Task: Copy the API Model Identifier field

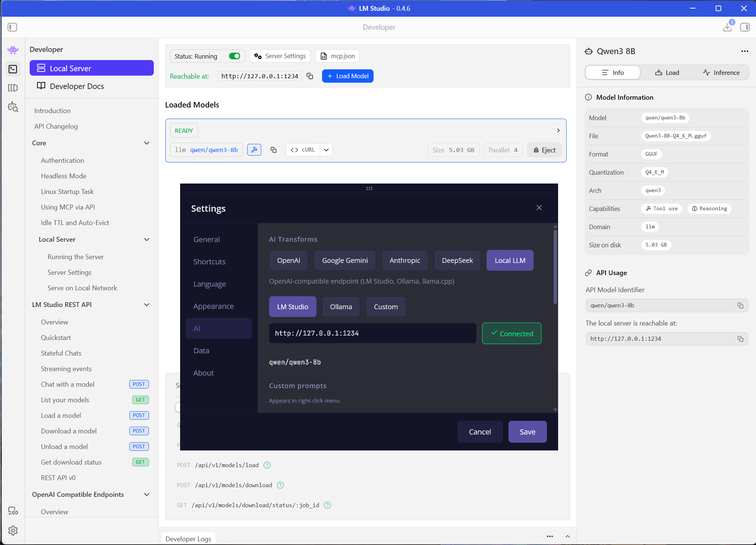Action: (x=740, y=305)
